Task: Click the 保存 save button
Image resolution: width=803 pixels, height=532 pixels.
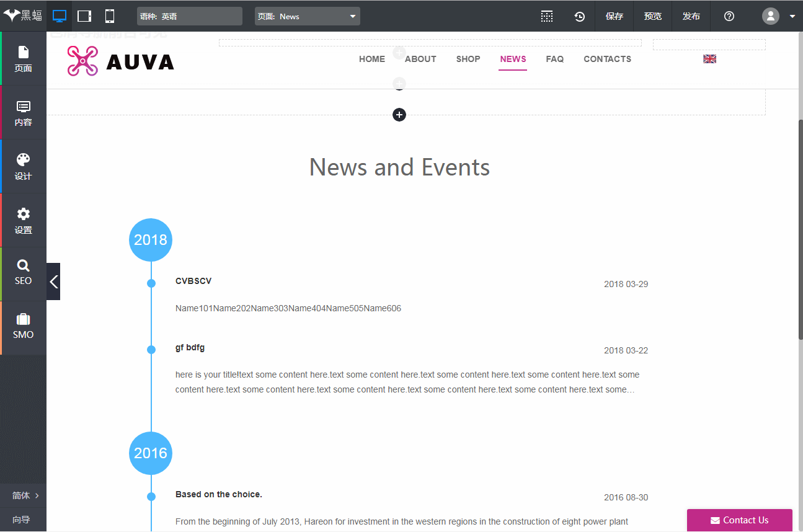Action: tap(614, 16)
